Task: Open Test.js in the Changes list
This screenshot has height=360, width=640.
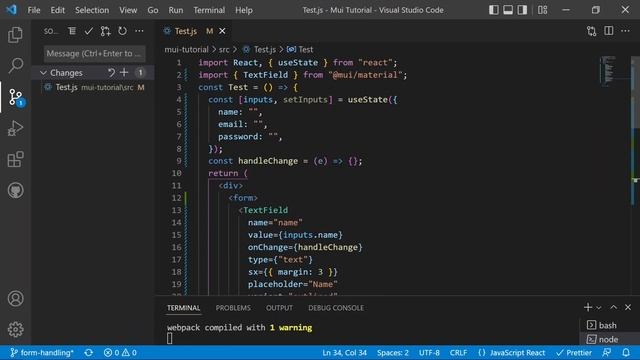Action: pyautogui.click(x=93, y=87)
